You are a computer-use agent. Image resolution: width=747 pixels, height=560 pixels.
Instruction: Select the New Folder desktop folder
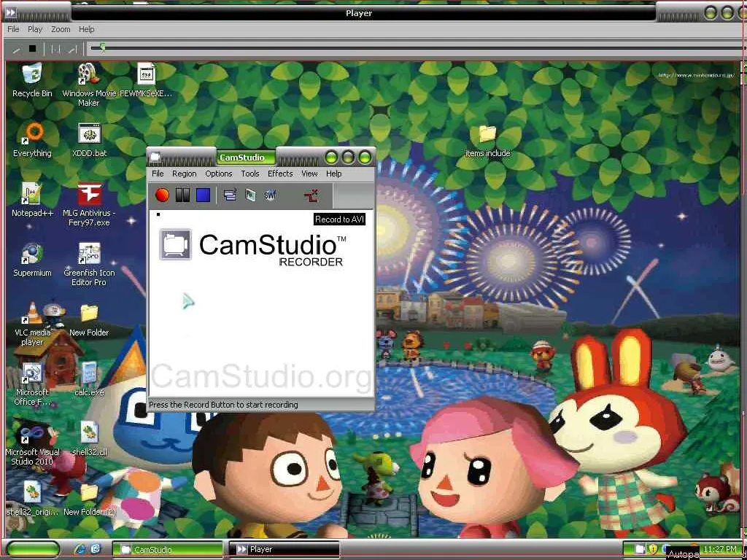pos(89,319)
